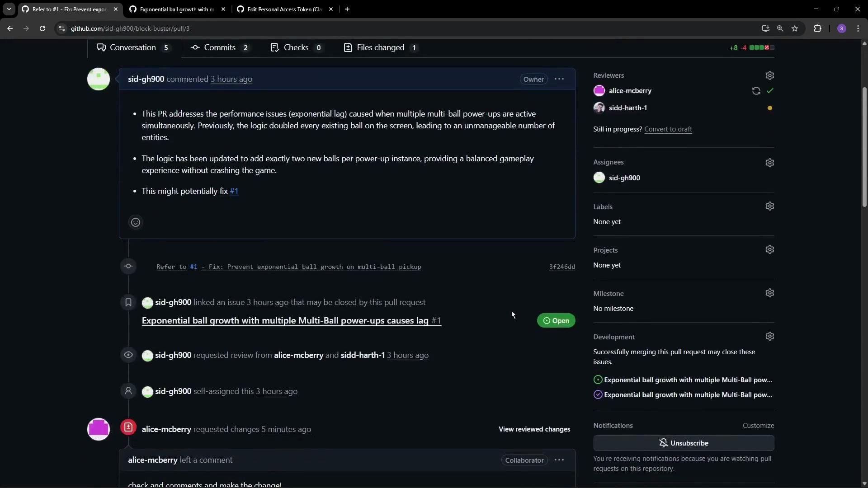
Task: Open the open-status linked issue in Development
Action: 683,380
